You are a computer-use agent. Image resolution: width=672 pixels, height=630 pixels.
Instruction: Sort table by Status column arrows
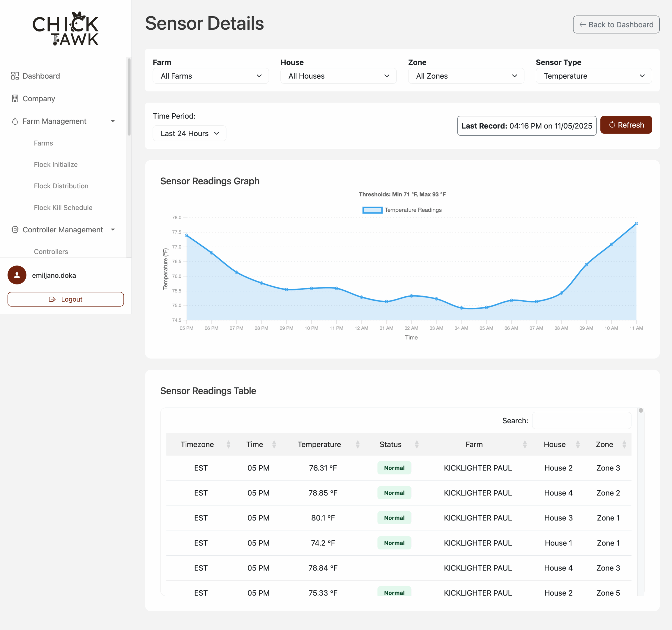(x=416, y=444)
